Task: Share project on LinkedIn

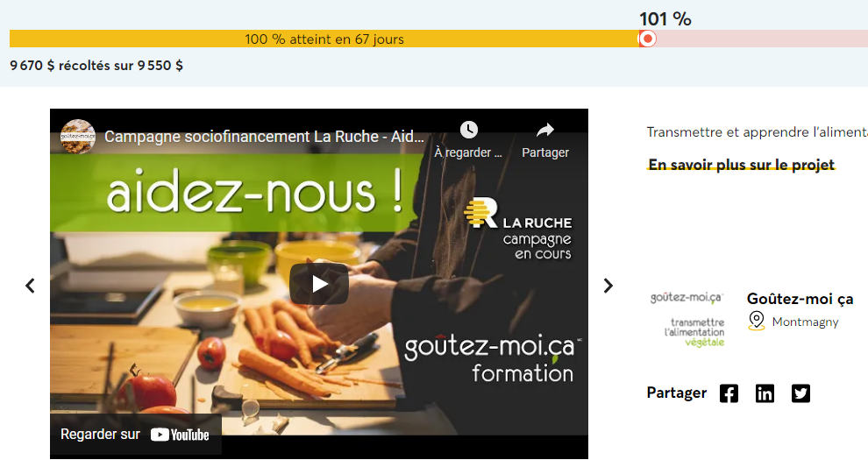Action: [x=765, y=393]
